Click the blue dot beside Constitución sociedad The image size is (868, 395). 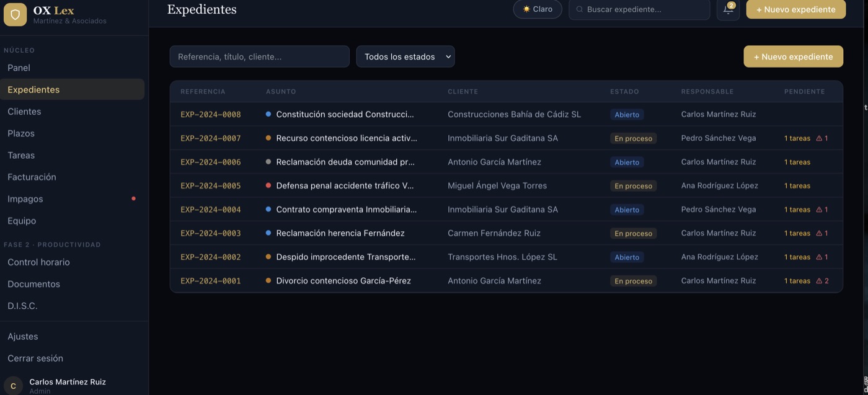(268, 114)
